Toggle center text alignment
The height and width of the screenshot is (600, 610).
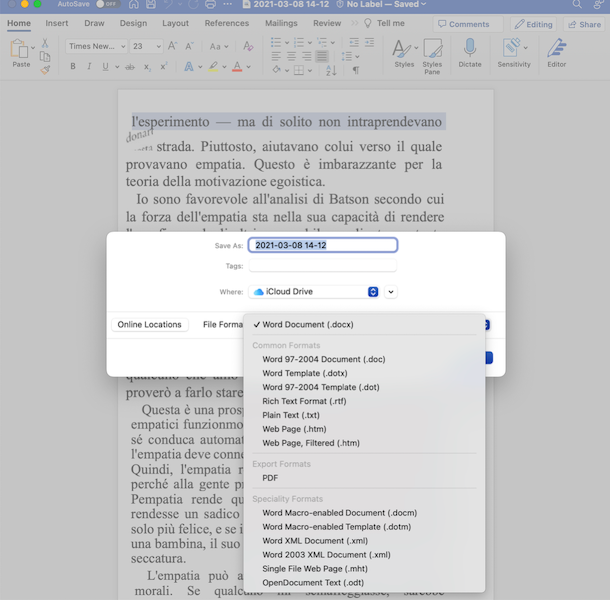click(x=291, y=56)
